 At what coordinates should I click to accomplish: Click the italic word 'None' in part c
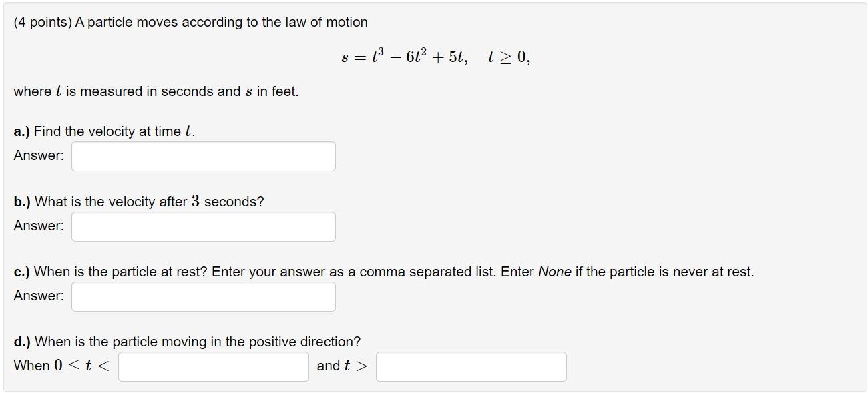click(554, 272)
